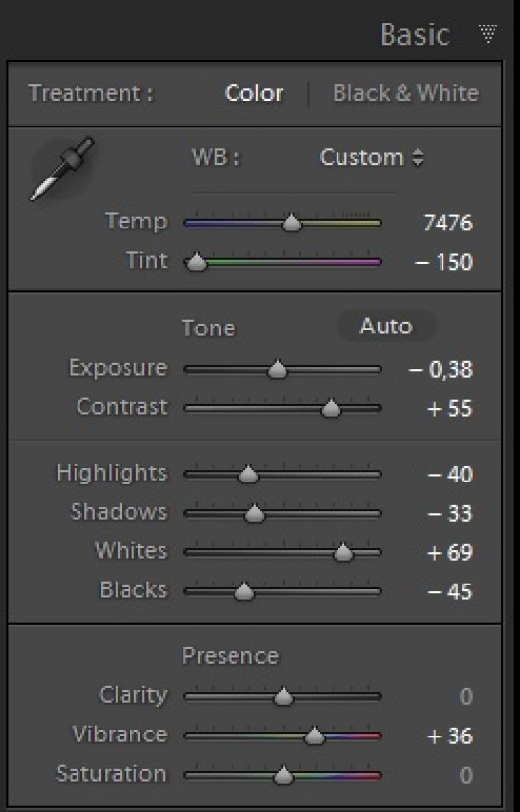Click the Exposure slider knob
Image resolution: width=520 pixels, height=812 pixels.
[x=278, y=370]
